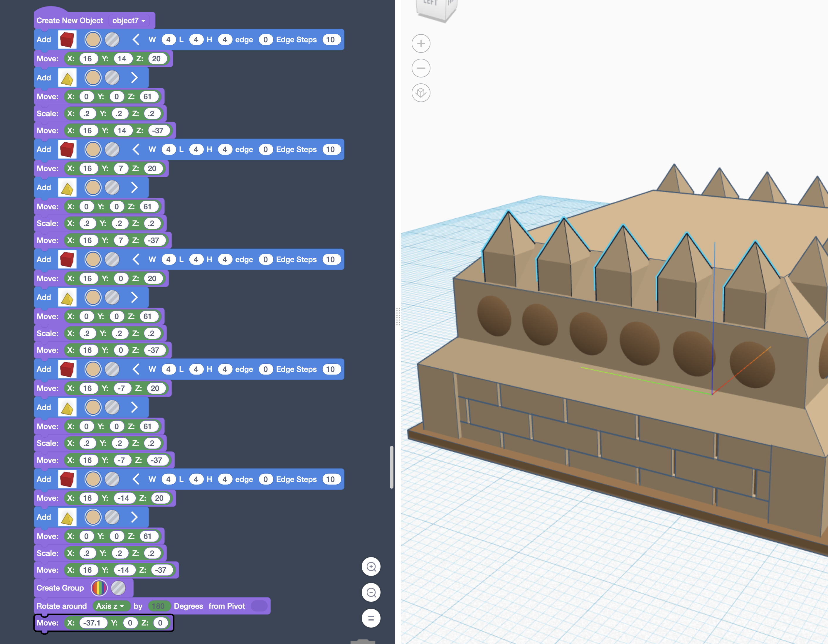Toggle hole mode on first Add cube block
828x644 pixels.
point(112,40)
